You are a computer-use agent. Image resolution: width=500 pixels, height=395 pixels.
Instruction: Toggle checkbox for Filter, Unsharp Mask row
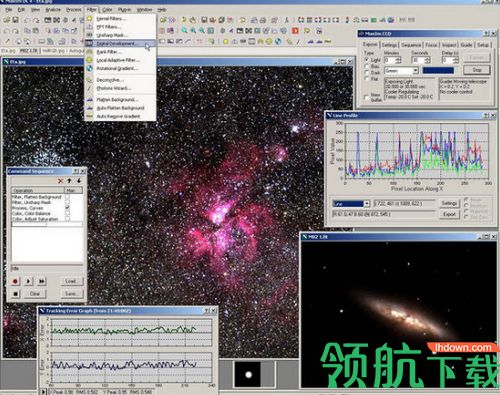[x=68, y=202]
